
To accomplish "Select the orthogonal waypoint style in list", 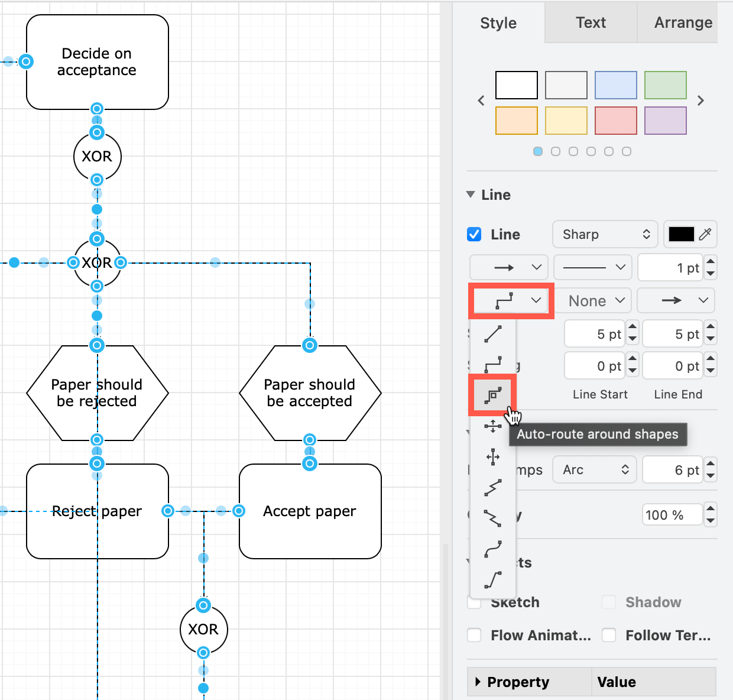I will [493, 365].
